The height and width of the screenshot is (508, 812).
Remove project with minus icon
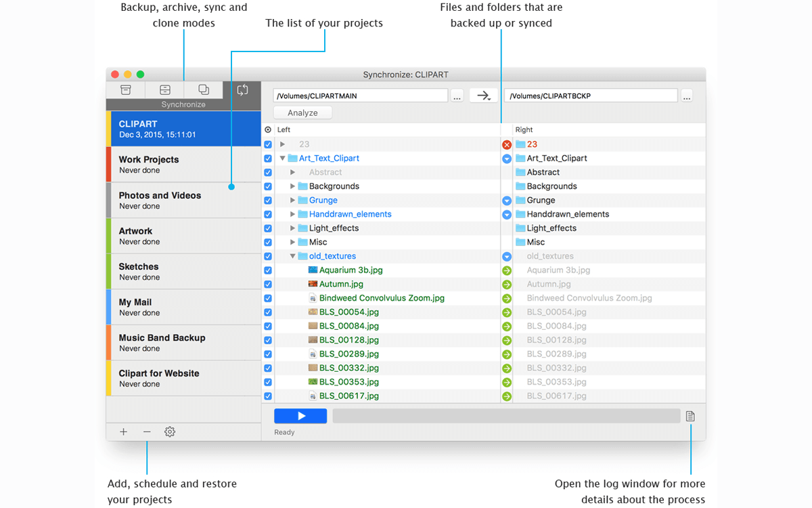pos(147,431)
